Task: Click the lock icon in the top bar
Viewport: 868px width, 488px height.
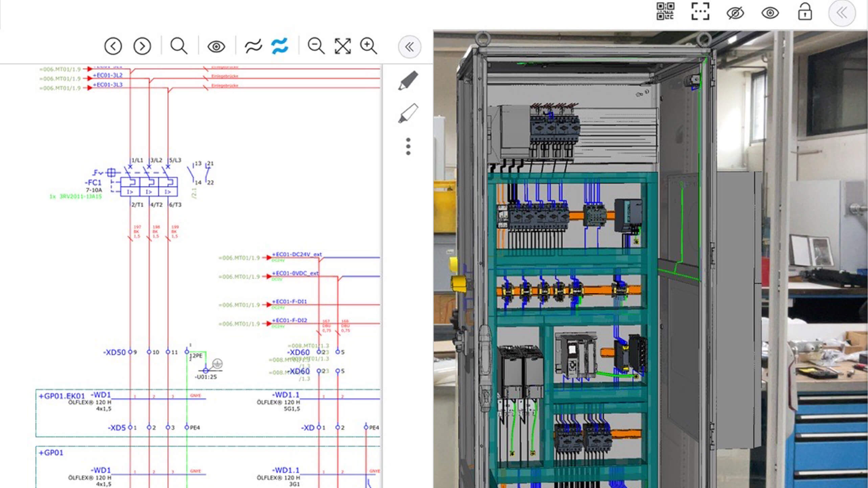Action: coord(805,13)
